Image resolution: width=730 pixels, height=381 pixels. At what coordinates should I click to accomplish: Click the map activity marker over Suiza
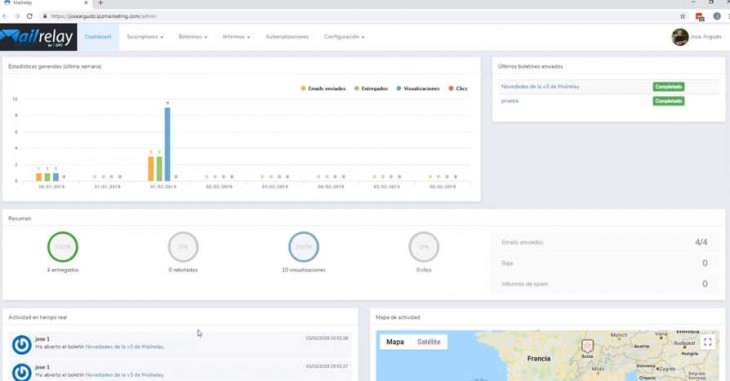pyautogui.click(x=588, y=346)
